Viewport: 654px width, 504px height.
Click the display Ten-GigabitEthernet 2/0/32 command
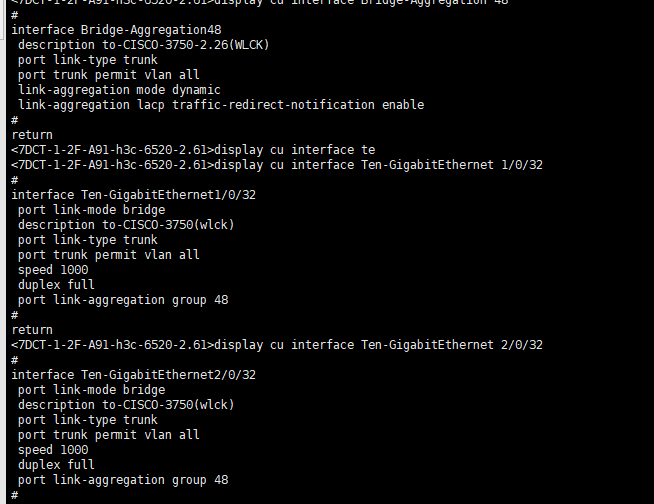pyautogui.click(x=380, y=345)
